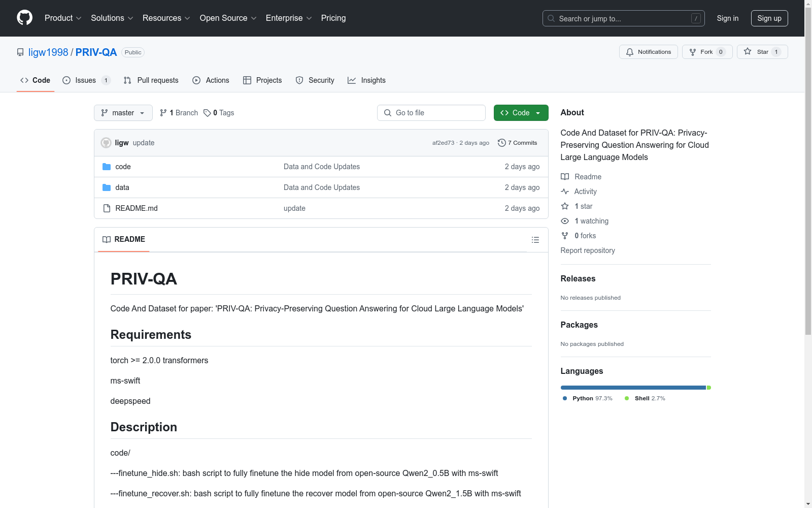Open the Projects tab

click(x=262, y=80)
